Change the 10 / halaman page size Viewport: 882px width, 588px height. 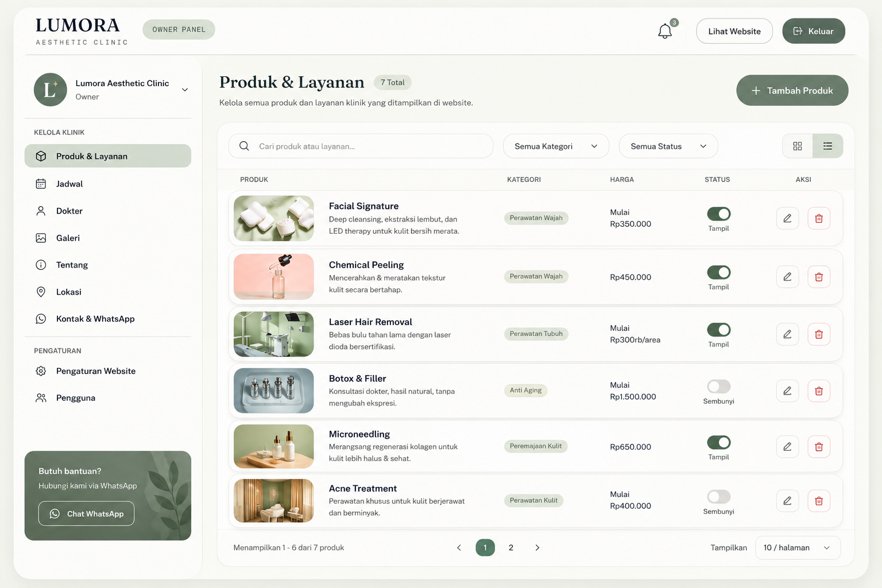tap(798, 548)
